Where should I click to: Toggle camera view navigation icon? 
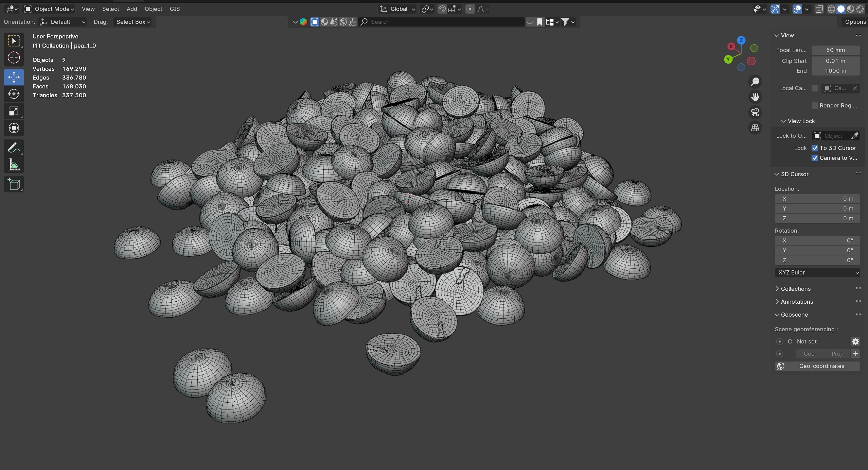[755, 112]
